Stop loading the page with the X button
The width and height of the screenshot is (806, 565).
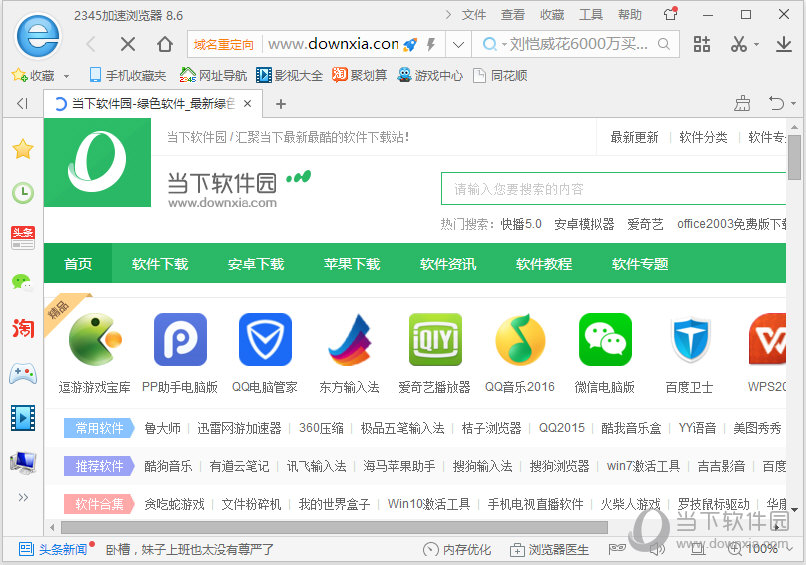127,44
